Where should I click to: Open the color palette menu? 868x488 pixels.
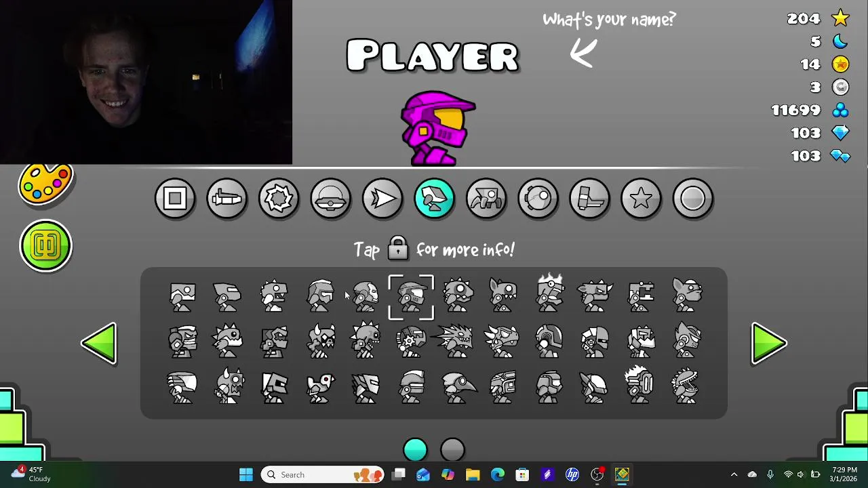45,184
